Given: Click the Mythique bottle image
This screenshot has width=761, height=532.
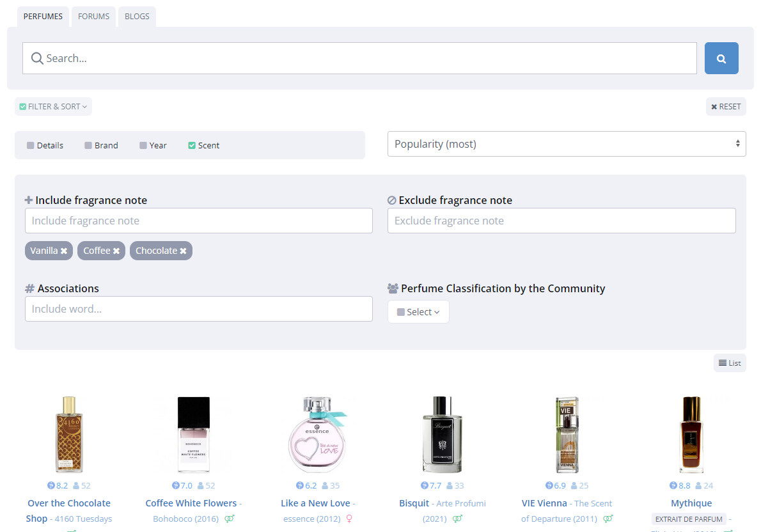Looking at the screenshot, I should pyautogui.click(x=691, y=434).
